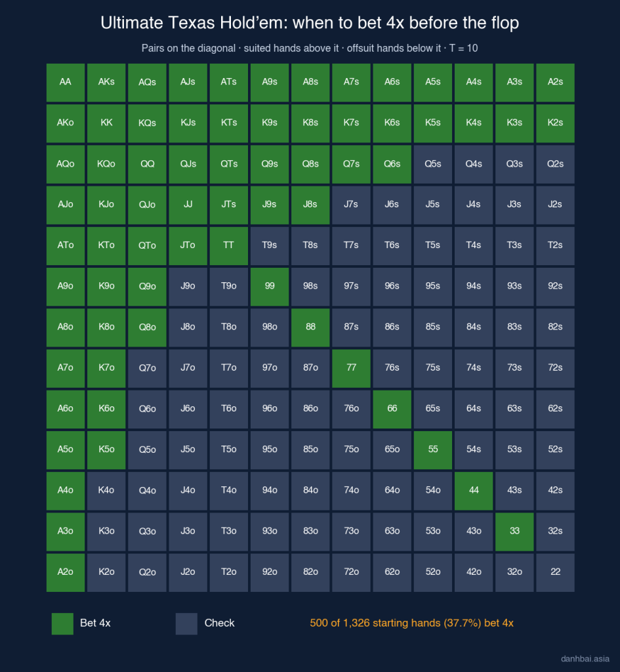Open the danhbai.asia credit link
This screenshot has width=620, height=672.
pos(585,659)
